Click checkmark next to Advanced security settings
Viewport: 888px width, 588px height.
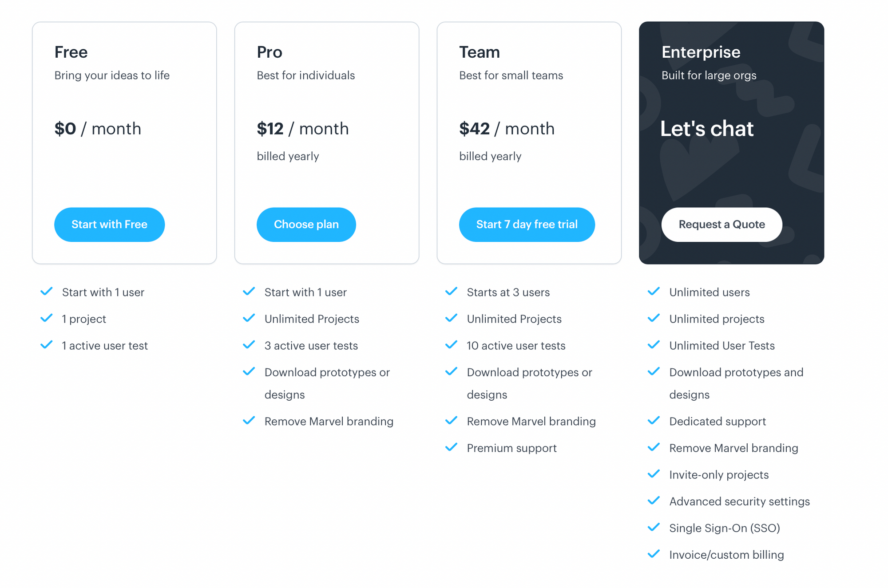coord(654,501)
